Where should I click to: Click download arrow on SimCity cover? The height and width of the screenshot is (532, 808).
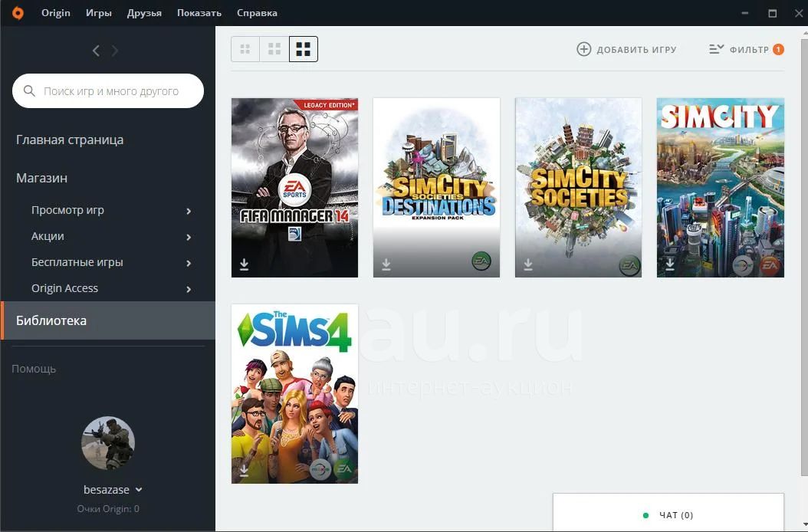pyautogui.click(x=669, y=264)
